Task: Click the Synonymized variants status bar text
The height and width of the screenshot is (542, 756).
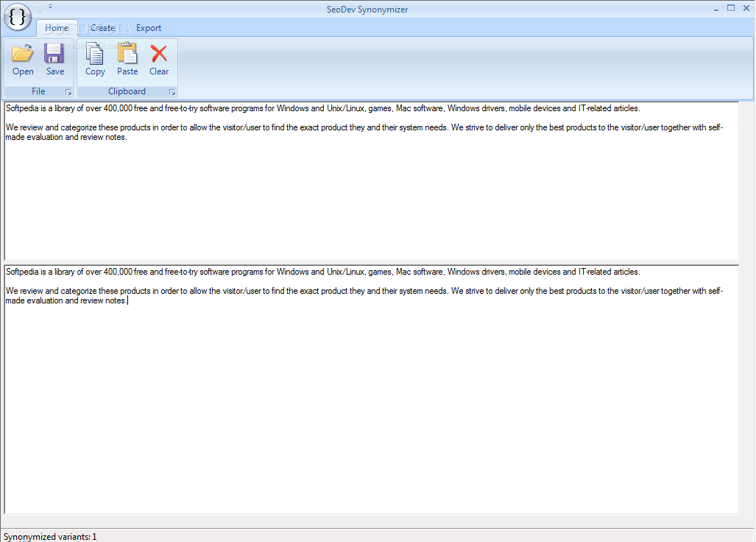Action: point(50,536)
